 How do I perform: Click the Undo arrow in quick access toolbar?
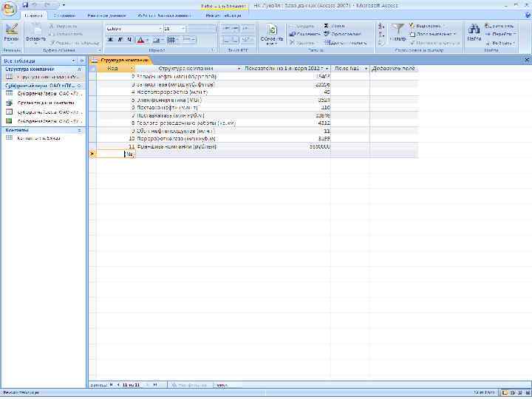(35, 5)
